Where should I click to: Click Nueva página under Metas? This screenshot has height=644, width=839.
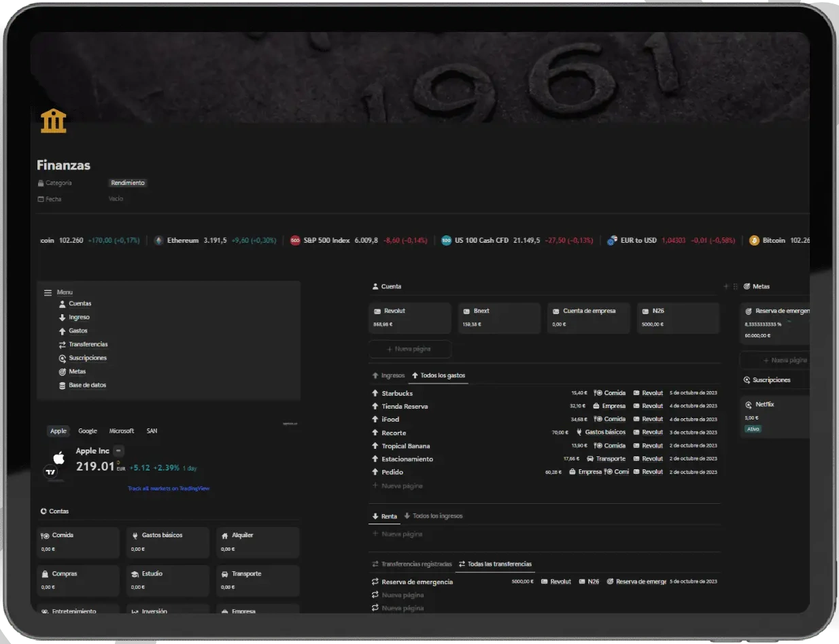pos(775,360)
